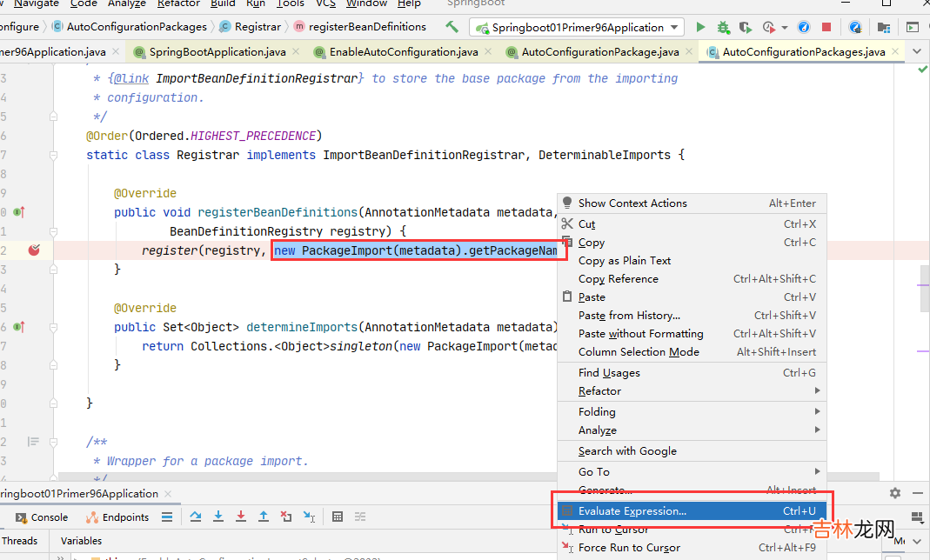Screen dimensions: 930x560
Task: Run the application with Coverage
Action: [744, 28]
